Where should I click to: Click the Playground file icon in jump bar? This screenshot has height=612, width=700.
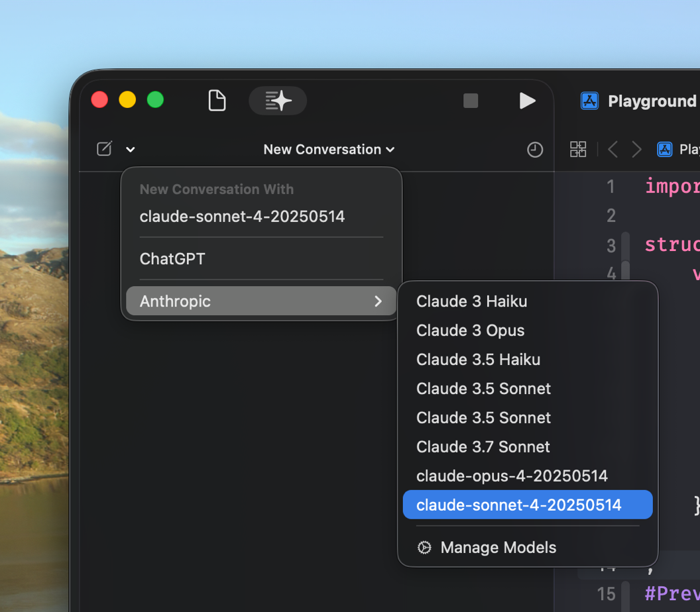pos(665,149)
